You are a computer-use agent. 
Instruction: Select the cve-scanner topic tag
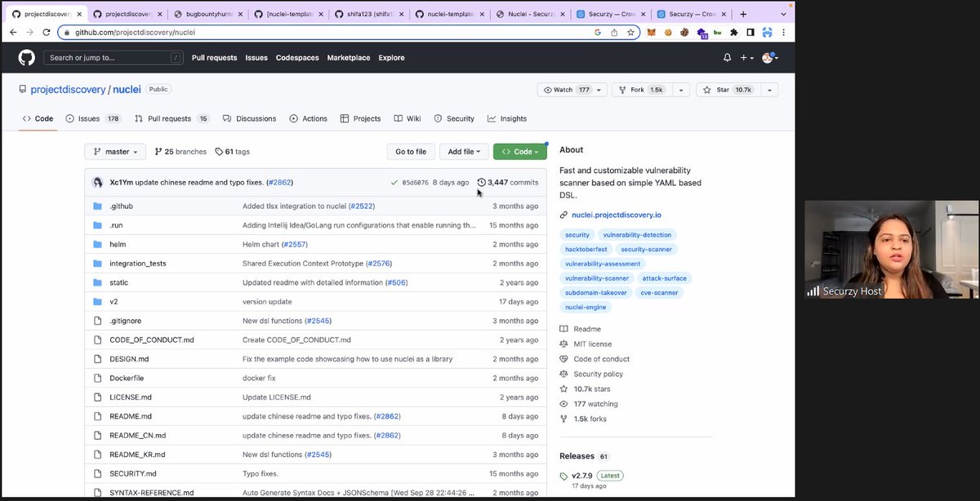[x=659, y=292]
